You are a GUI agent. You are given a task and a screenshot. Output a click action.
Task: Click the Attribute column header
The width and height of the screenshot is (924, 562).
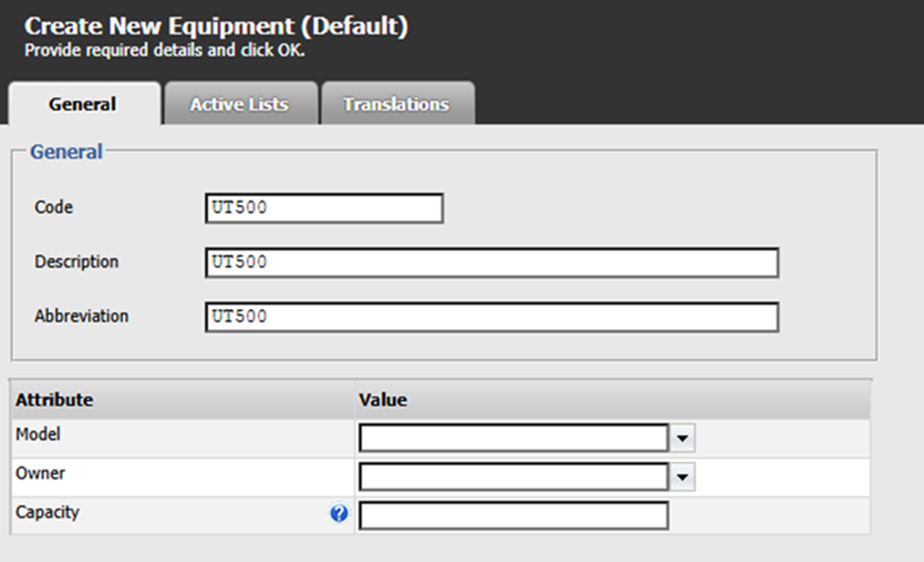coord(54,400)
